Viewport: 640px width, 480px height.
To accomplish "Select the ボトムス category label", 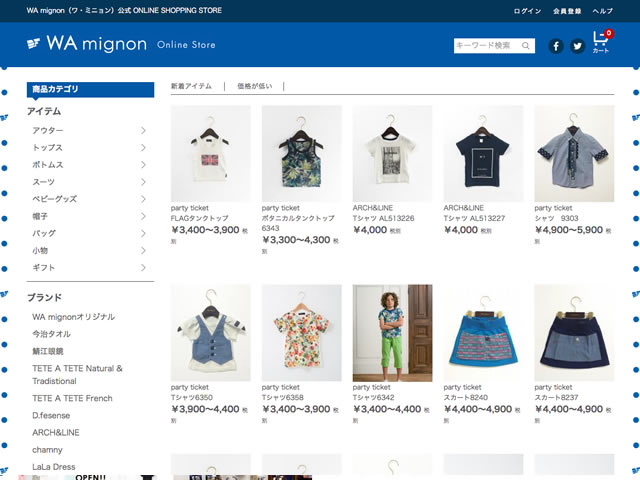I will [x=48, y=164].
